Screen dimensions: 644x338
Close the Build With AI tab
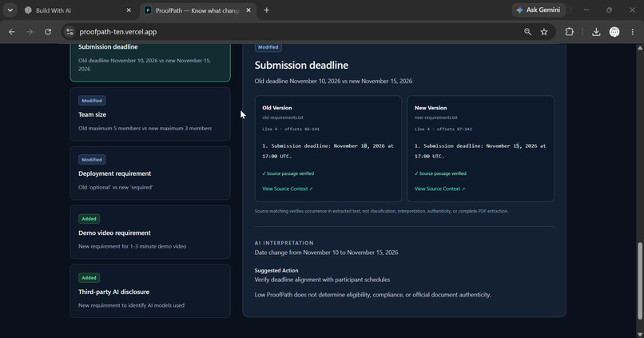point(129,10)
